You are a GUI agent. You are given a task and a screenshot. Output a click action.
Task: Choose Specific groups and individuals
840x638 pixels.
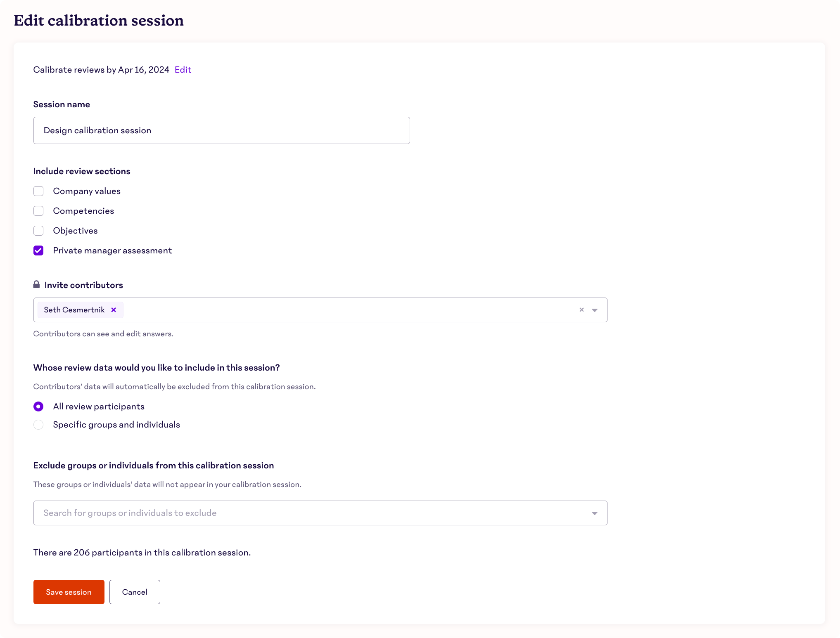click(38, 425)
